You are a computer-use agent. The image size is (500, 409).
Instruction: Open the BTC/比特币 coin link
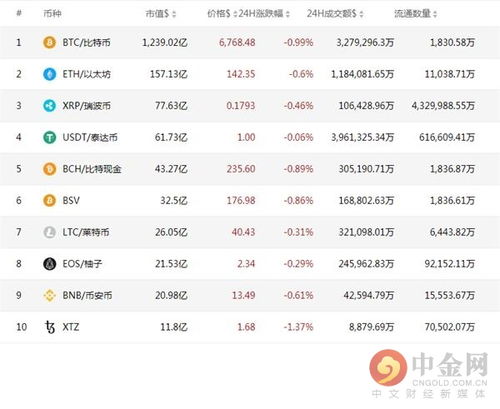tap(86, 42)
